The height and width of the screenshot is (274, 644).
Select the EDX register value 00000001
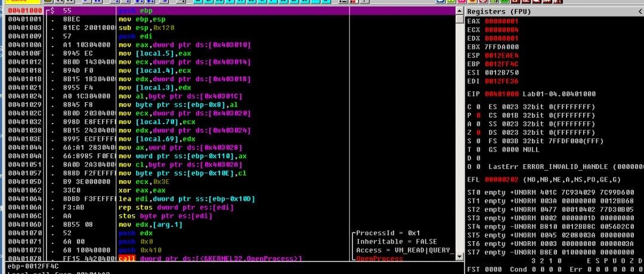pyautogui.click(x=501, y=38)
